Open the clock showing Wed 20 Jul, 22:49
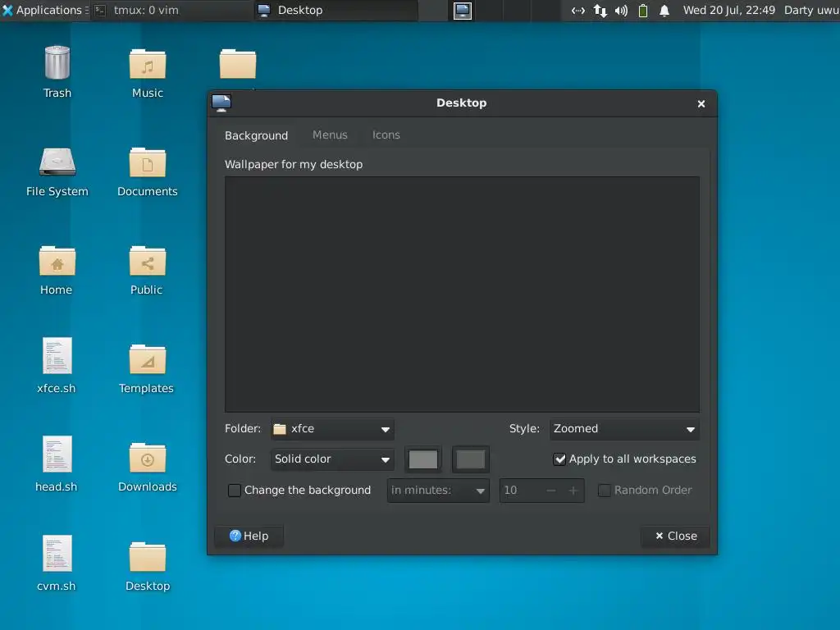 (x=728, y=10)
